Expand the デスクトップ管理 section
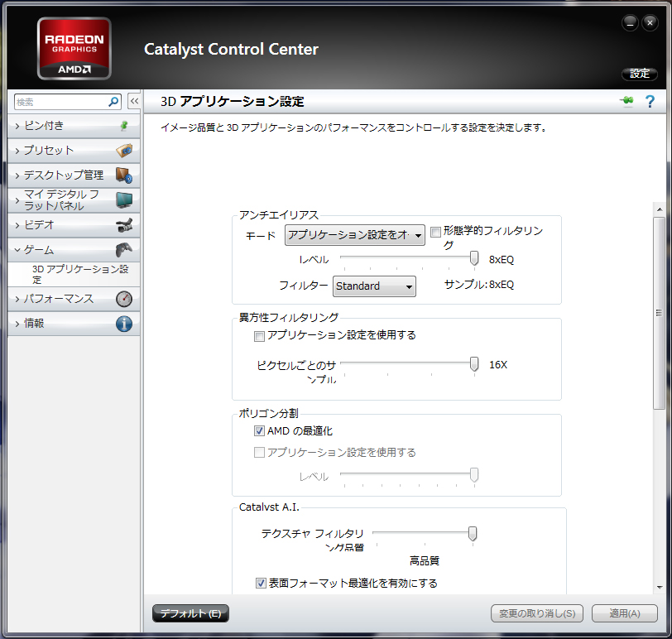Viewport: 672px width, 639px height. pos(74,175)
